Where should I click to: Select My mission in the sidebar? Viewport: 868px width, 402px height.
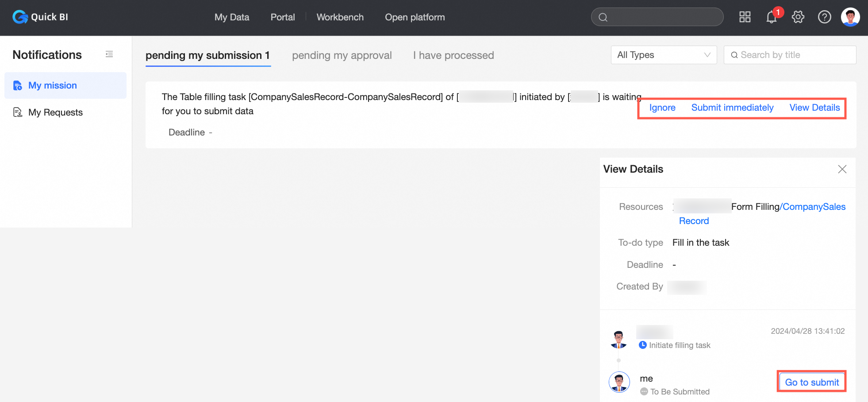(x=53, y=85)
